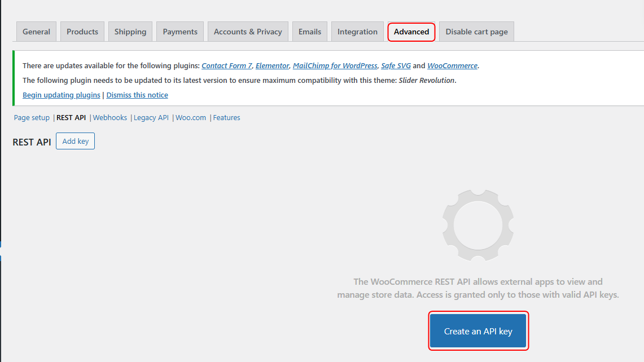Open the Legacy API subsection
The image size is (644, 362).
[x=151, y=117]
